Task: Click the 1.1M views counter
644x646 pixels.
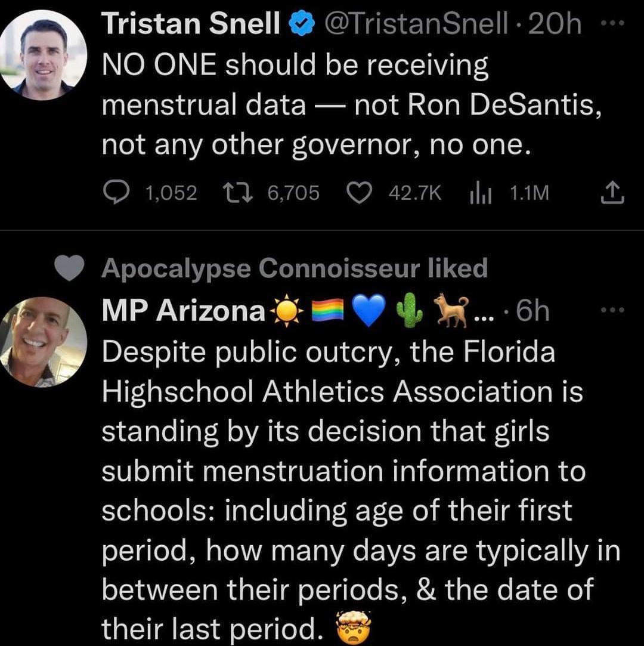Action: coord(530,191)
